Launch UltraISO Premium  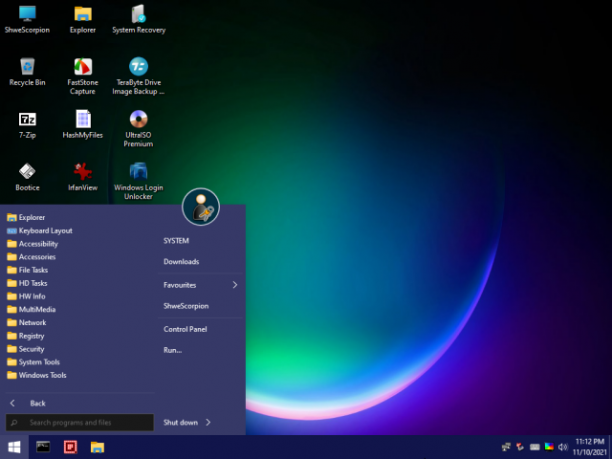tap(139, 129)
